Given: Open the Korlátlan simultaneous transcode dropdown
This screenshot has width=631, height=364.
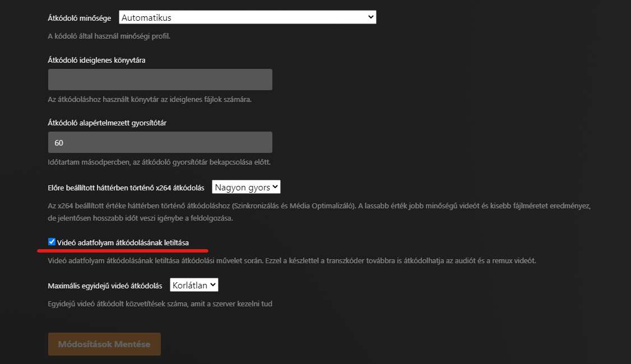Looking at the screenshot, I should pyautogui.click(x=194, y=285).
